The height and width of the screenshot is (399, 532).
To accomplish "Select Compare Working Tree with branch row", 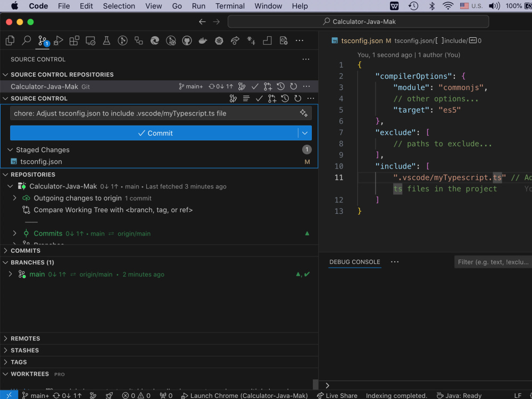I will click(x=159, y=210).
